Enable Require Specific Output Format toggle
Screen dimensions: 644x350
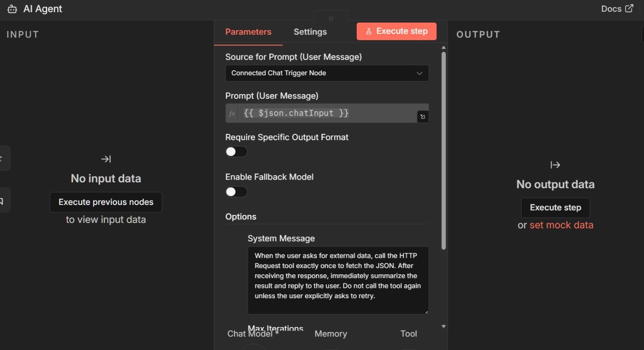pyautogui.click(x=236, y=152)
